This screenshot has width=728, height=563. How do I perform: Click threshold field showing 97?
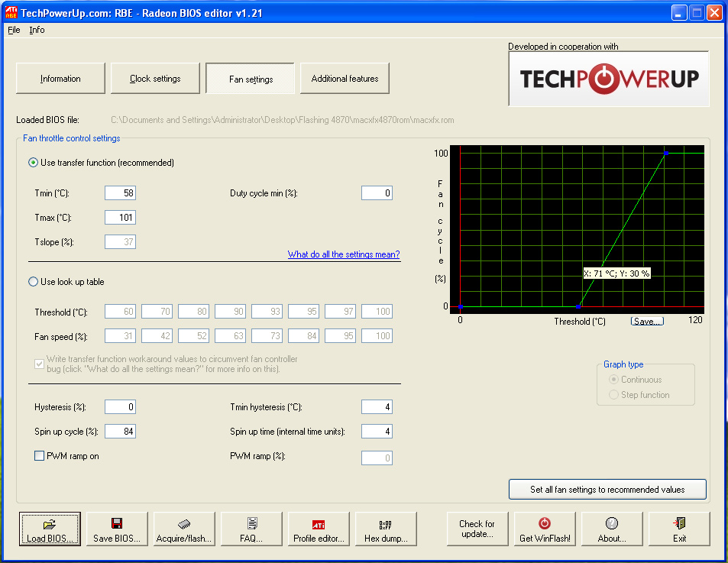(341, 312)
